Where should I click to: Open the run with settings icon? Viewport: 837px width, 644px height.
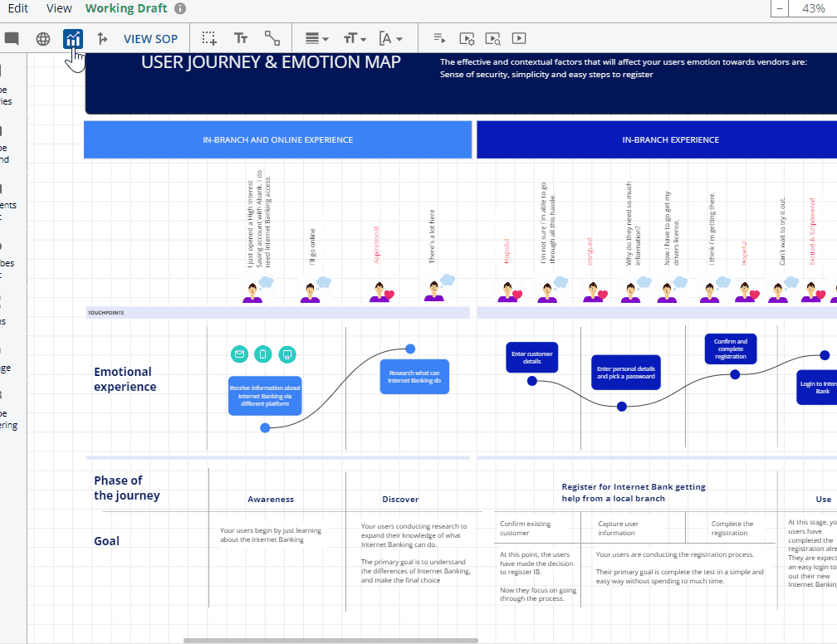pos(467,38)
